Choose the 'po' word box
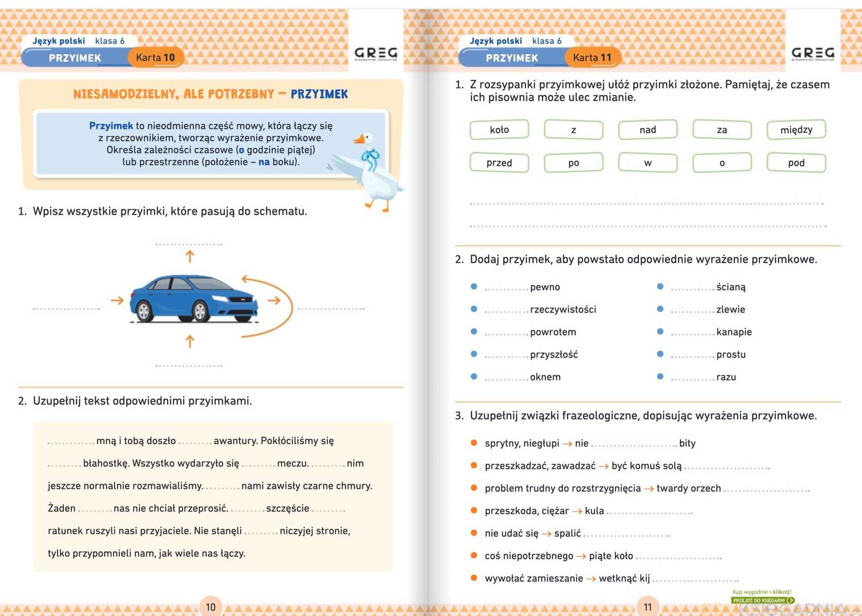This screenshot has height=616, width=862. [573, 163]
